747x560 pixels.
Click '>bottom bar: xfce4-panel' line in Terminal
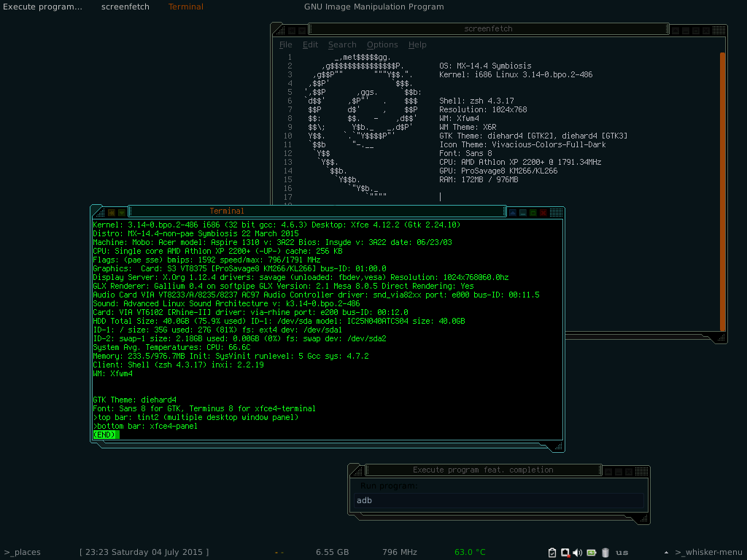point(145,426)
